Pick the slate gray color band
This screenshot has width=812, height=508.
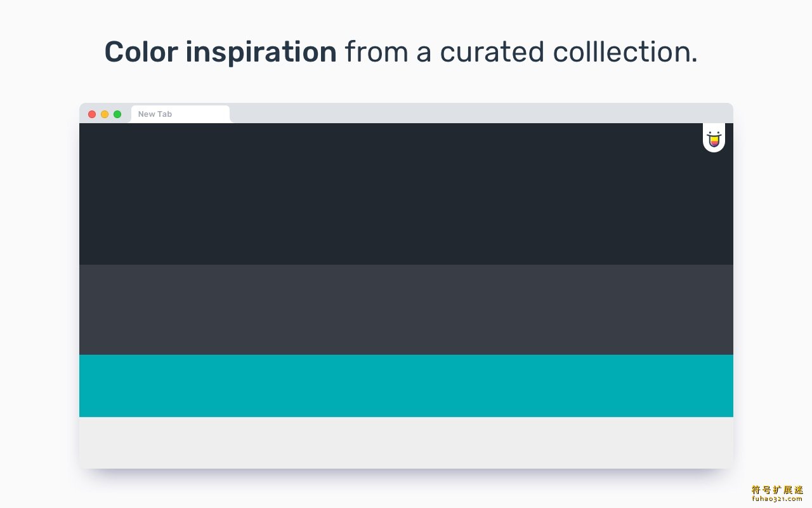(x=406, y=310)
